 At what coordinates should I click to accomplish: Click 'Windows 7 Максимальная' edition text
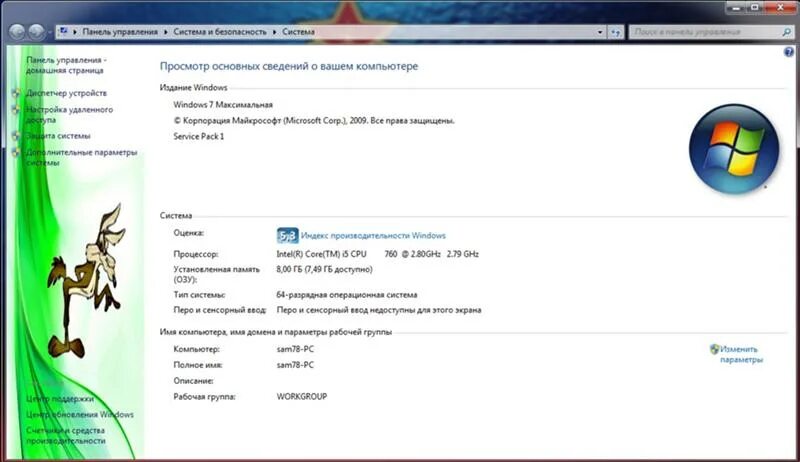coord(223,105)
